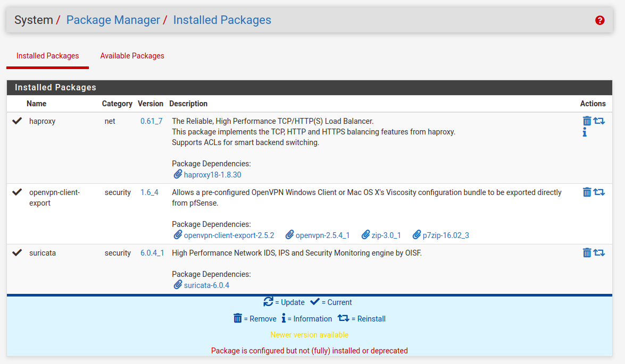Open the Installed Packages breadcrumb link
This screenshot has height=364, width=625.
coord(222,20)
